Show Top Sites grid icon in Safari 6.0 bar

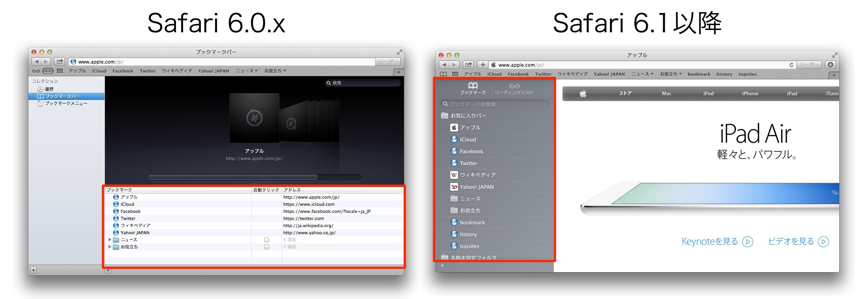(x=60, y=71)
